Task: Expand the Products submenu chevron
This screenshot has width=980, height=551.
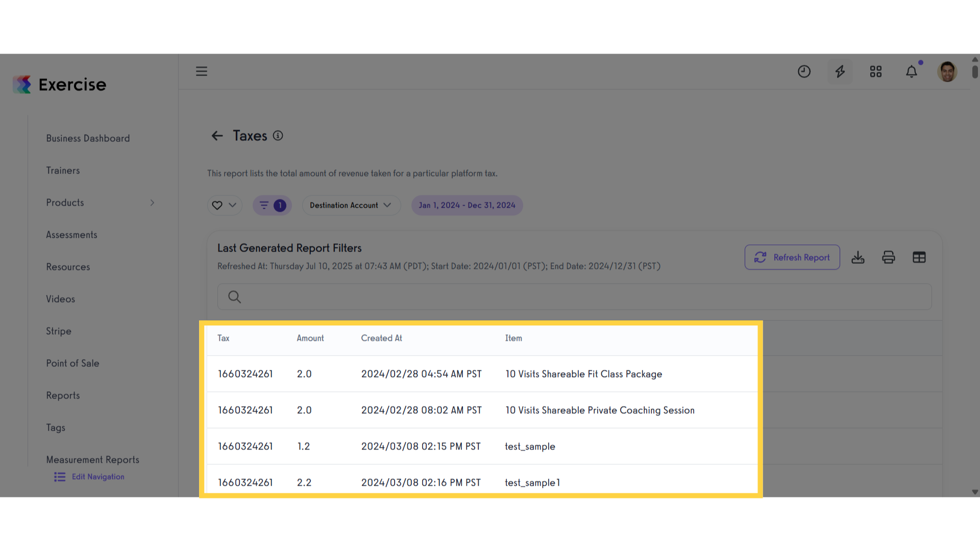Action: (152, 203)
